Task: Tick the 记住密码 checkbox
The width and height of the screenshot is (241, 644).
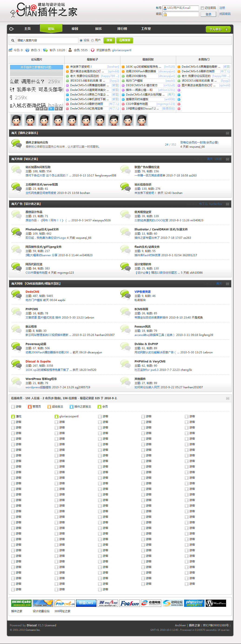Action: [x=202, y=8]
